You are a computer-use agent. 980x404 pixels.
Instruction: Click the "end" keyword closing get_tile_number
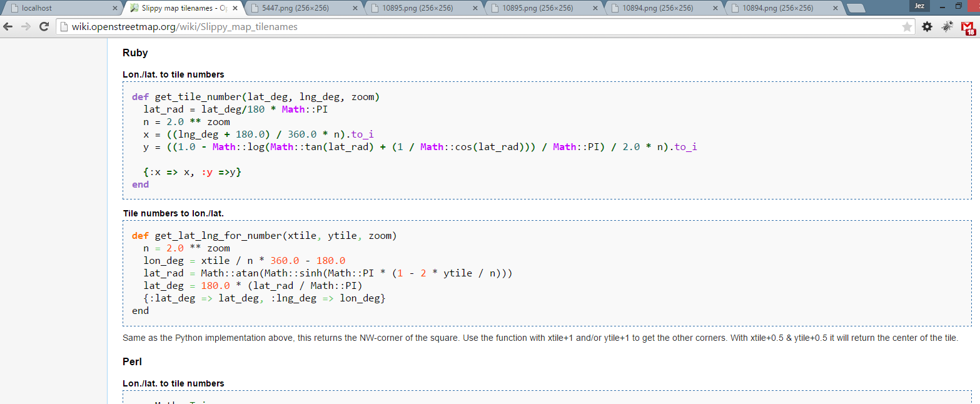pyautogui.click(x=141, y=184)
